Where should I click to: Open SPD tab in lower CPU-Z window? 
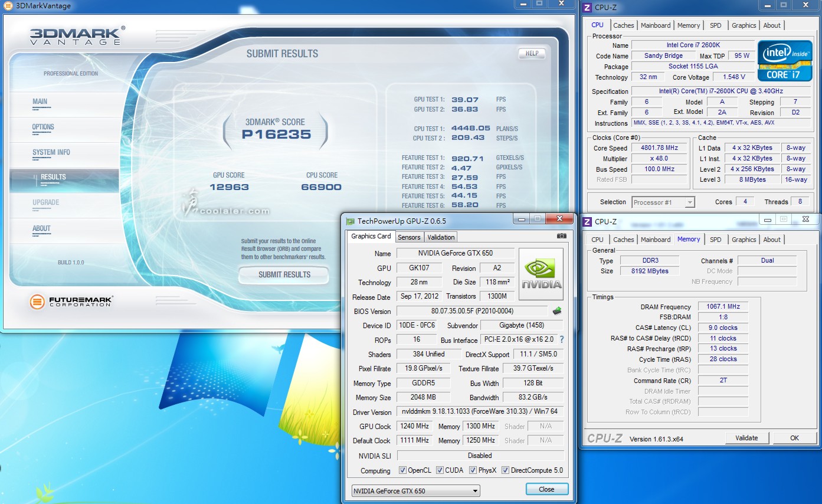coord(715,240)
